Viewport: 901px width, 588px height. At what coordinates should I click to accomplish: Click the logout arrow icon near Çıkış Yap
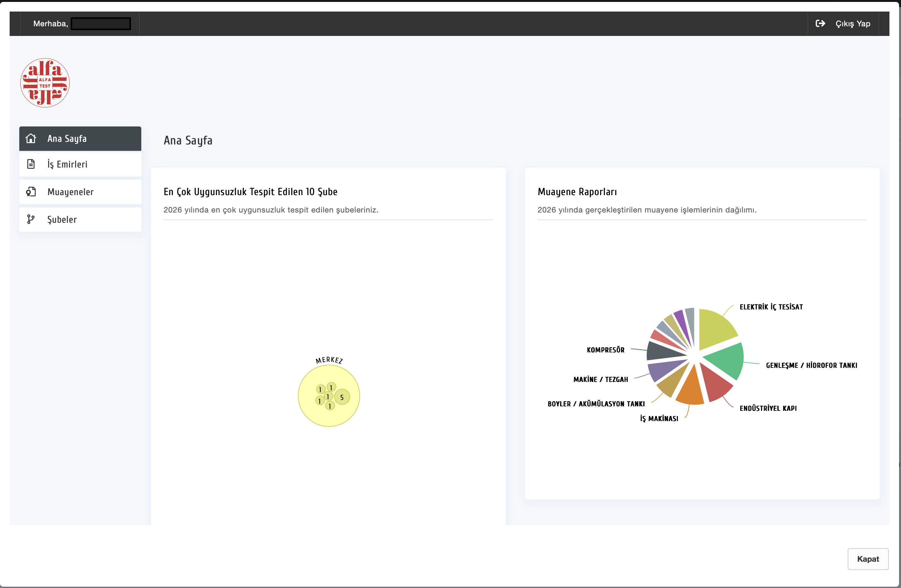[821, 23]
